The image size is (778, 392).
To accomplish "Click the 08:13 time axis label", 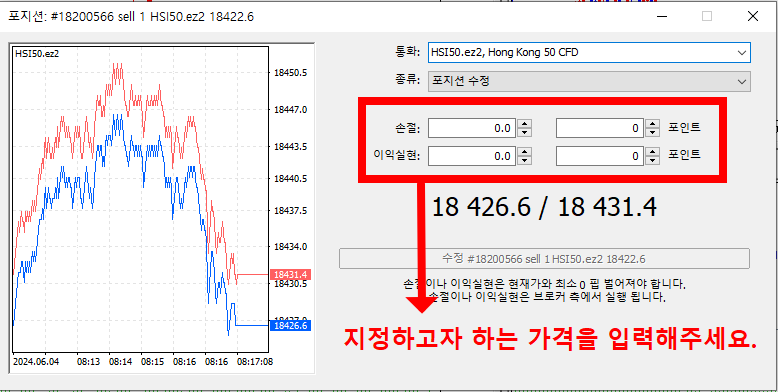I will pyautogui.click(x=87, y=361).
